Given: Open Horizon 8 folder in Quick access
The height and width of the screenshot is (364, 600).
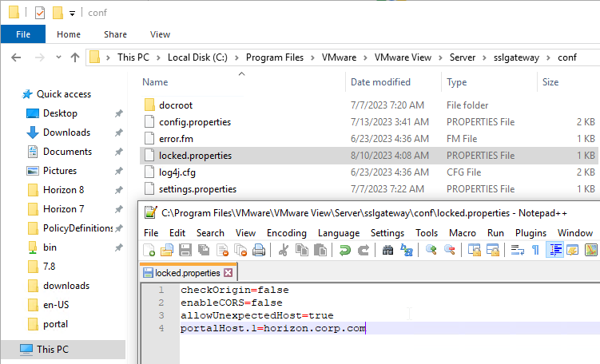Looking at the screenshot, I should 63,190.
